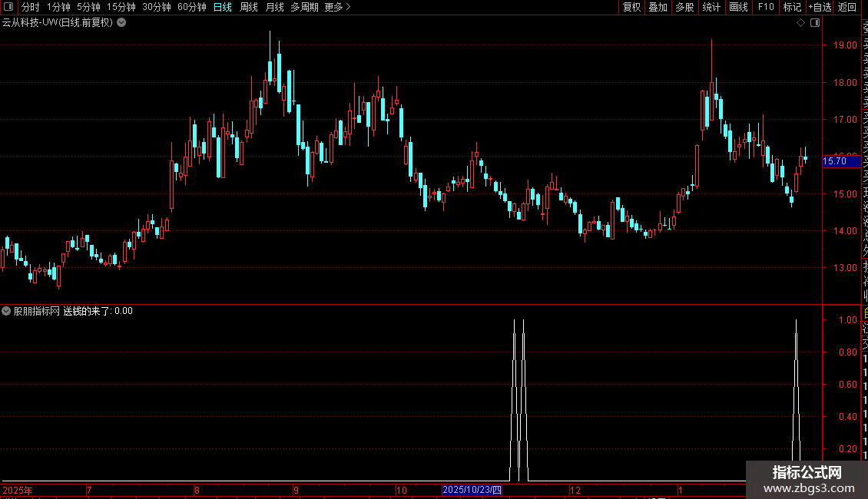
Task: Click the 标记 mark button
Action: 792,7
